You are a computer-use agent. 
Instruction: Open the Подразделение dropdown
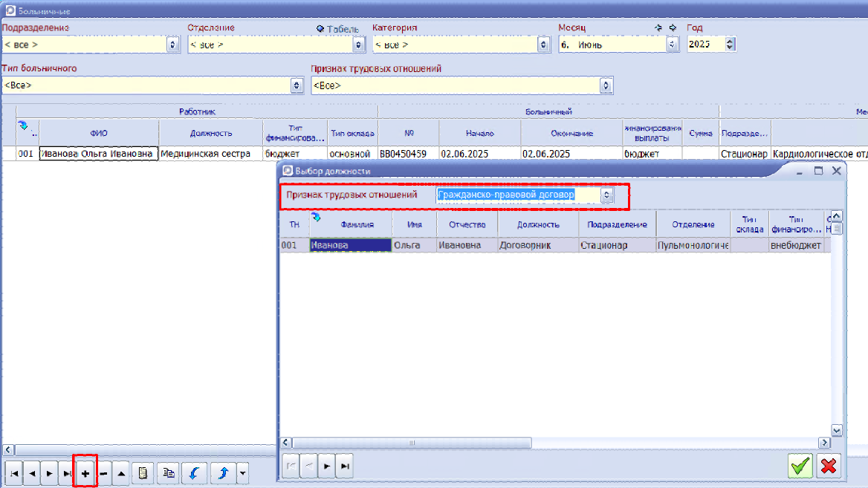pyautogui.click(x=173, y=45)
